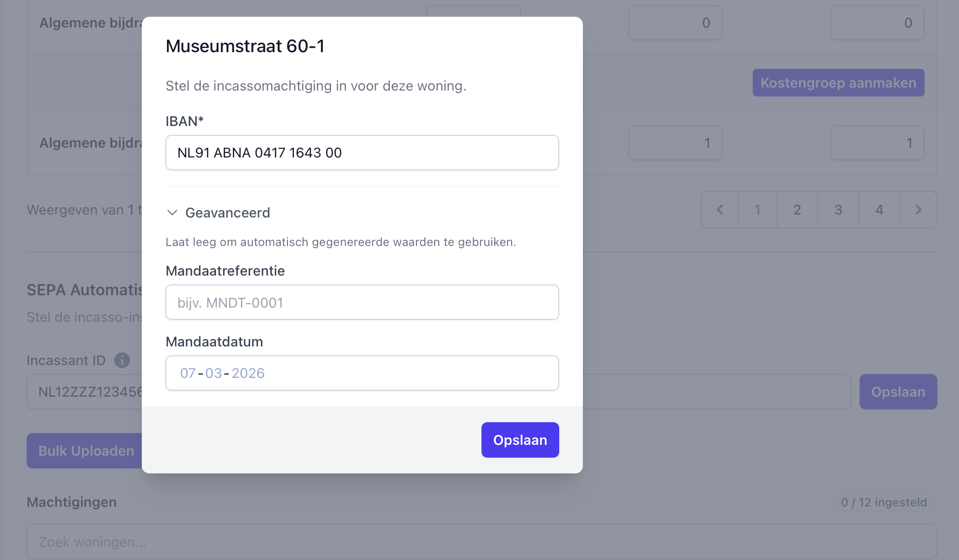Go to pagination page 1
Viewport: 959px width, 560px height.
(757, 210)
